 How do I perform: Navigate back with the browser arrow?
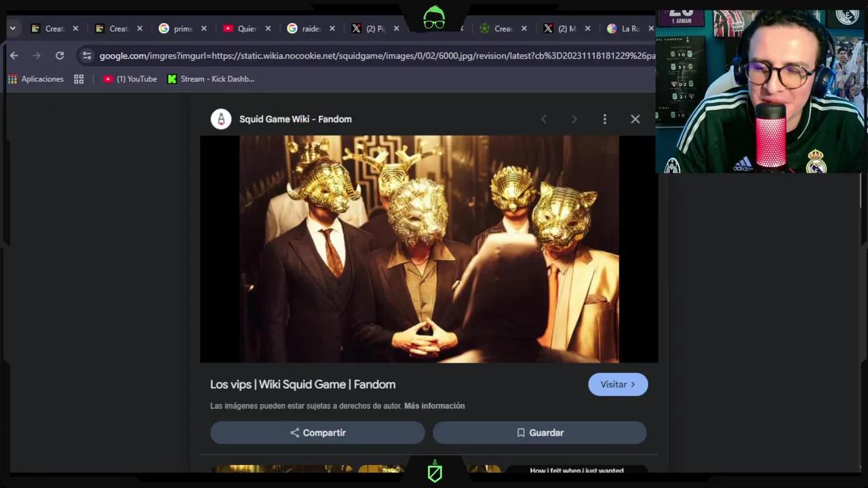[14, 56]
